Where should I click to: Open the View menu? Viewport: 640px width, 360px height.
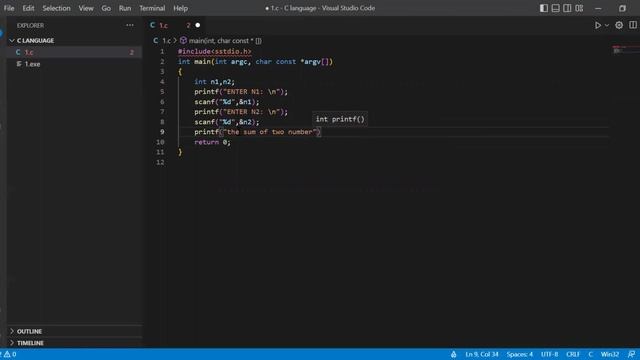click(x=86, y=8)
